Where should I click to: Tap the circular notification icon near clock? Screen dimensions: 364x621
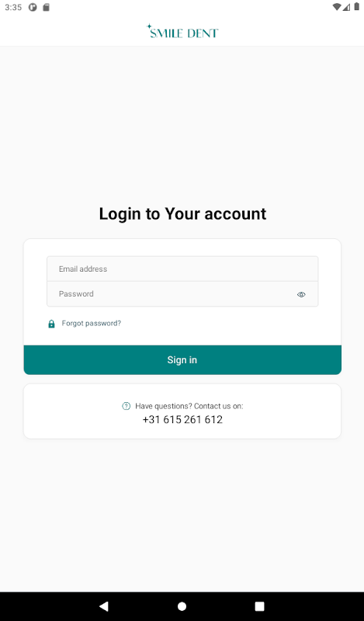click(x=33, y=7)
